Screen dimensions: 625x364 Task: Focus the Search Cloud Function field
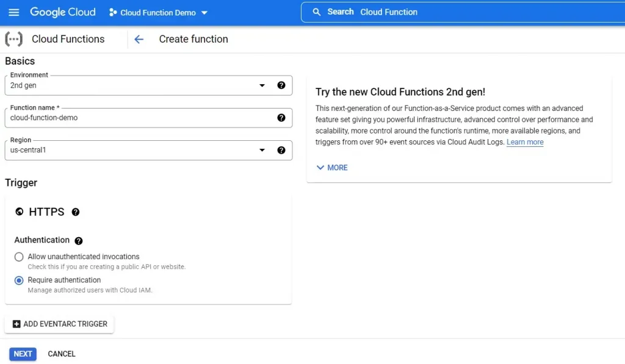pyautogui.click(x=463, y=12)
